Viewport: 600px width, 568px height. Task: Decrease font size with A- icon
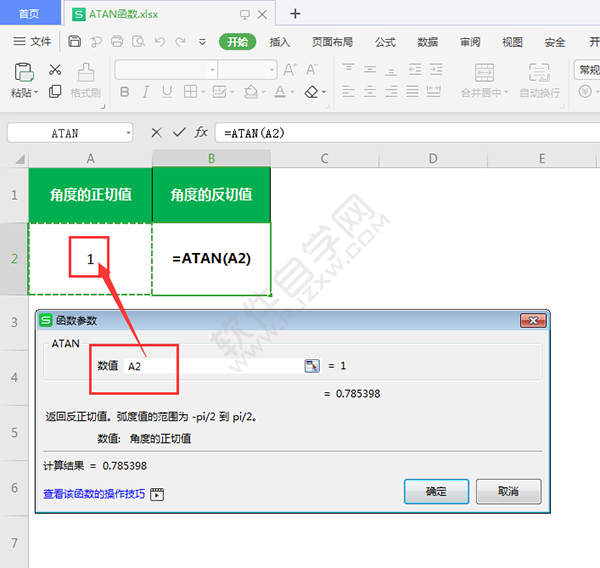pos(312,70)
